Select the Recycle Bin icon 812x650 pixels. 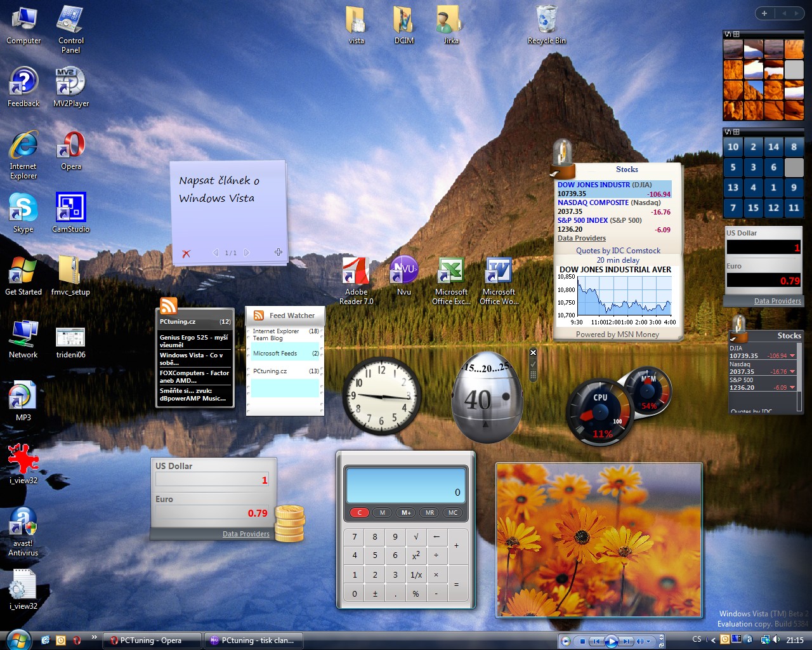[546, 25]
